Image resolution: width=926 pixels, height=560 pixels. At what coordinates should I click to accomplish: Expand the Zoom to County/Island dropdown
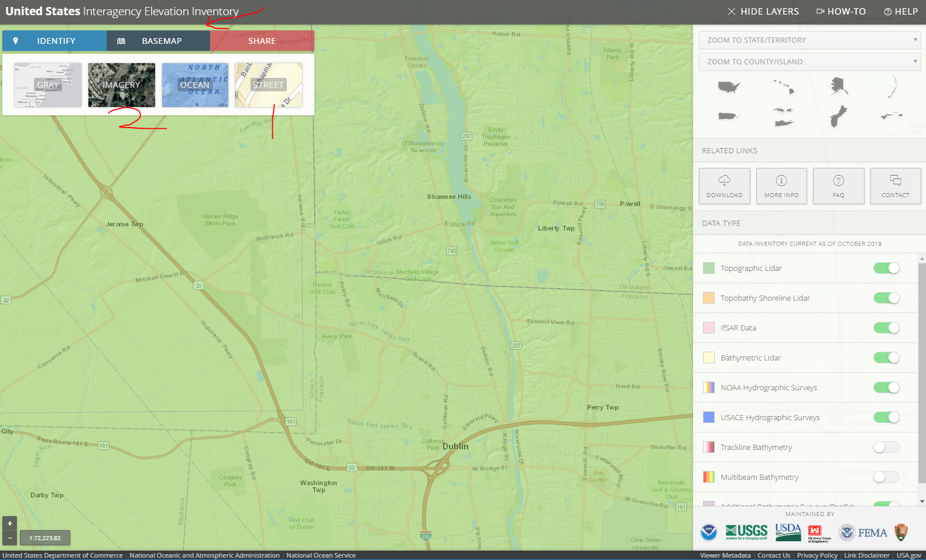pos(810,62)
